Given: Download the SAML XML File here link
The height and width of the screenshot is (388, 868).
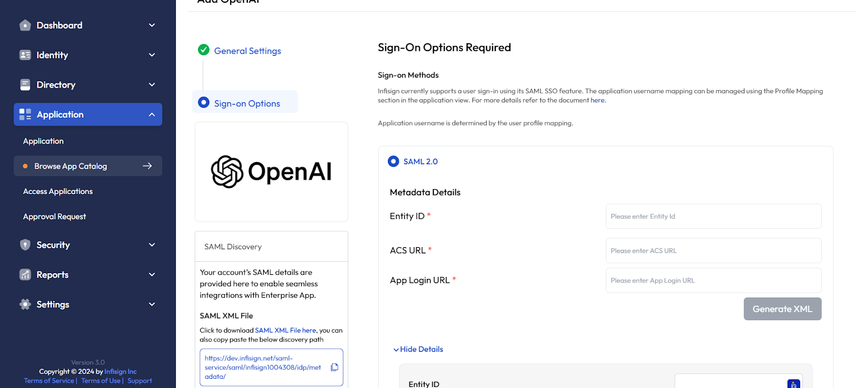Looking at the screenshot, I should coord(285,331).
